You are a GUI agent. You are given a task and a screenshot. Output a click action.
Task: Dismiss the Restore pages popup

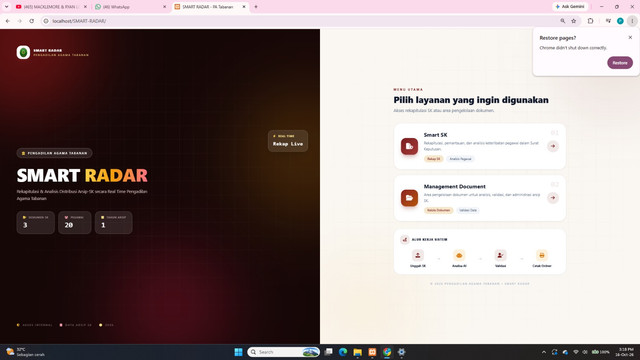630,38
